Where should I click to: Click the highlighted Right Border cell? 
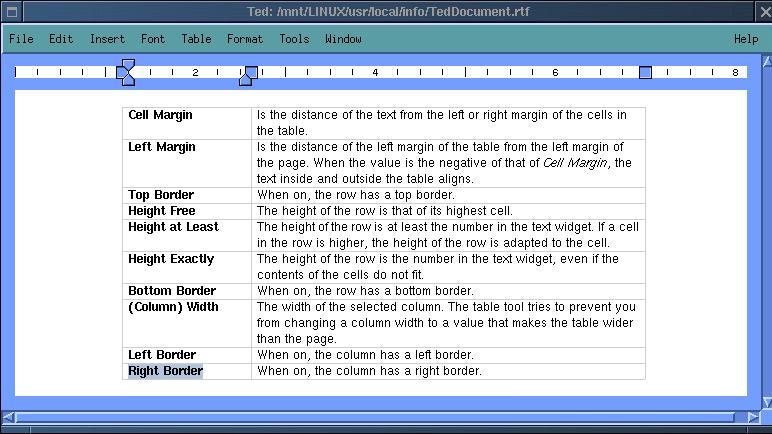coord(165,371)
